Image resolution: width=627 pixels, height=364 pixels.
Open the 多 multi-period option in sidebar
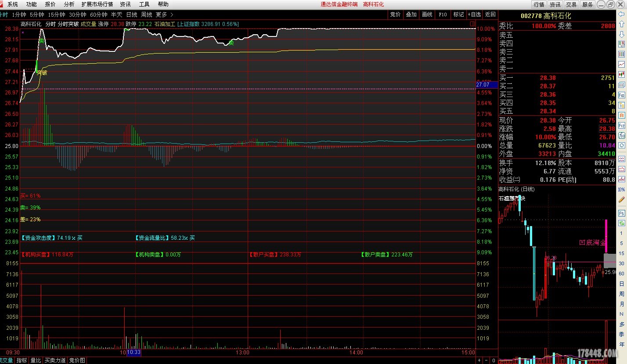pos(621,324)
